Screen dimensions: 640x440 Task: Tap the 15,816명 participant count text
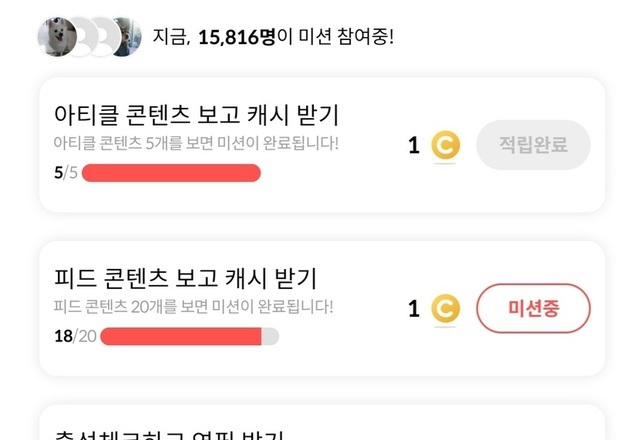click(x=236, y=37)
